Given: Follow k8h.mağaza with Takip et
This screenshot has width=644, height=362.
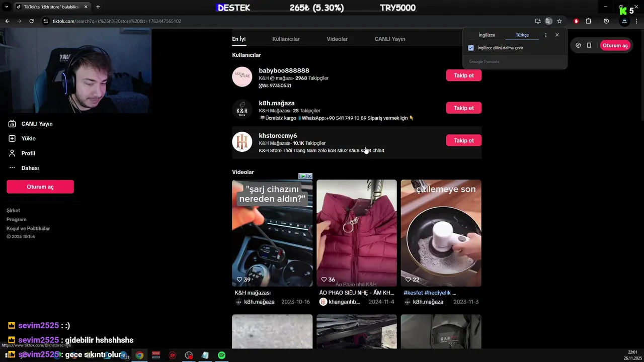Looking at the screenshot, I should click(x=464, y=108).
